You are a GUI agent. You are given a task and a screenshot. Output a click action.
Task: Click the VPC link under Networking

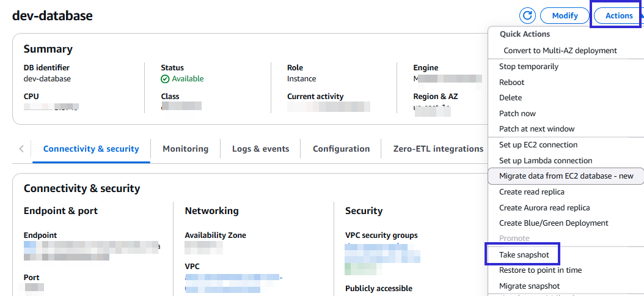coord(233,282)
